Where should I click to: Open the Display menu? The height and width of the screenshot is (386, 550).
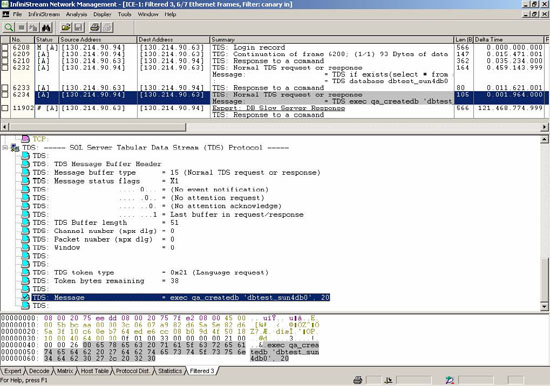[102, 14]
